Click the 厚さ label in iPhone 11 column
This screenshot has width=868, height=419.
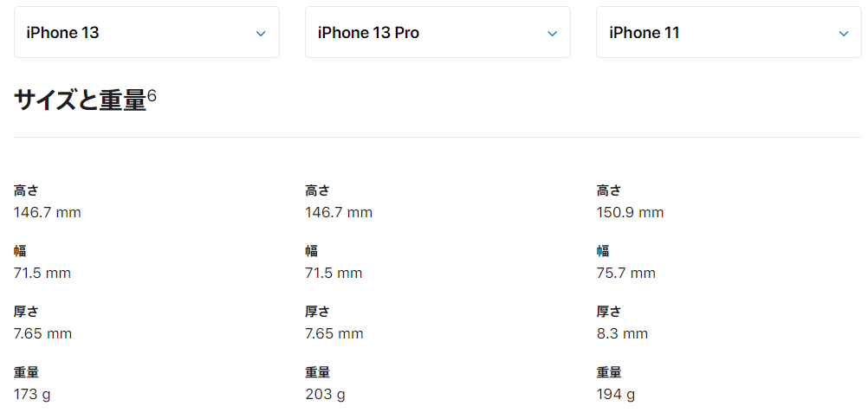tap(609, 313)
